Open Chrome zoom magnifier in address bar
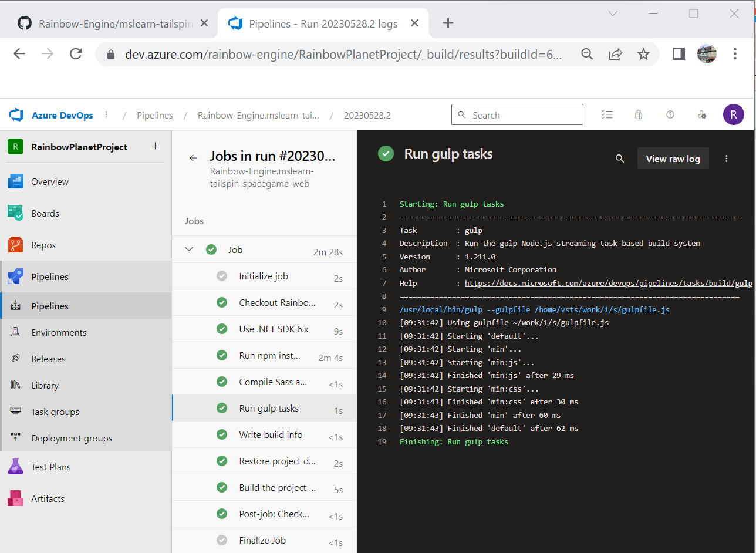 pos(587,54)
